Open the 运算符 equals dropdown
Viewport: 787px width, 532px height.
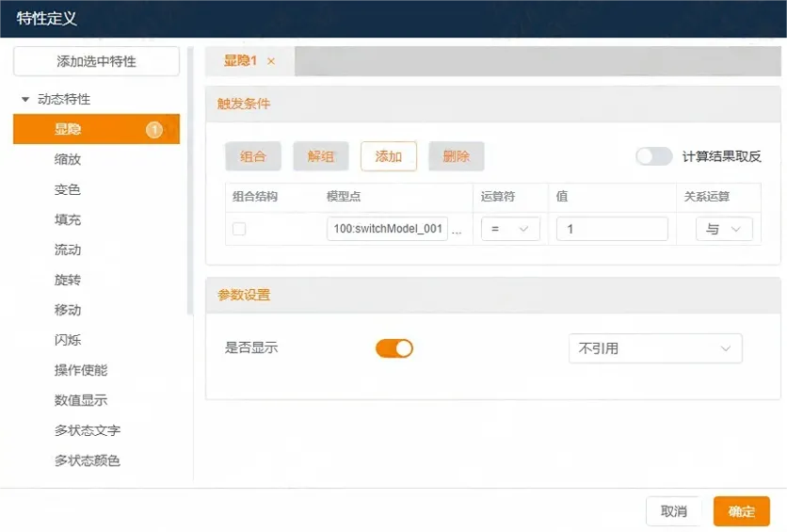pyautogui.click(x=510, y=229)
